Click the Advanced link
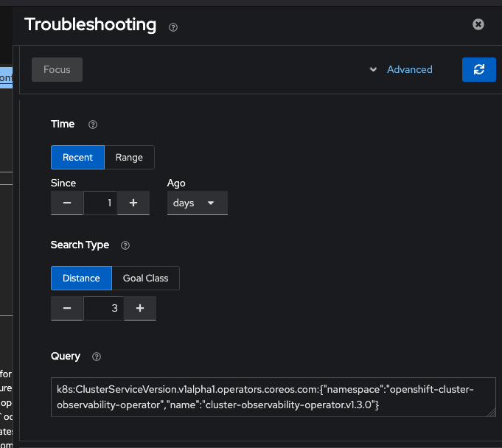The height and width of the screenshot is (448, 502). coord(409,69)
